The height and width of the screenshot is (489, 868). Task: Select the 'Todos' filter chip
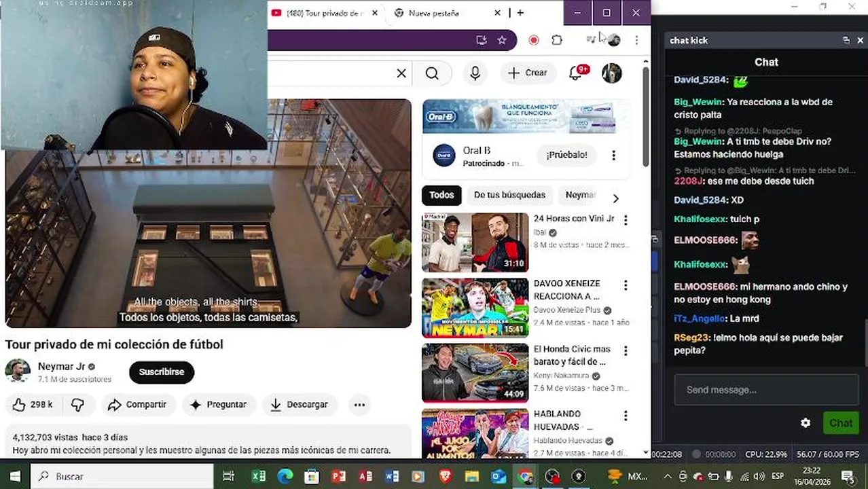441,195
